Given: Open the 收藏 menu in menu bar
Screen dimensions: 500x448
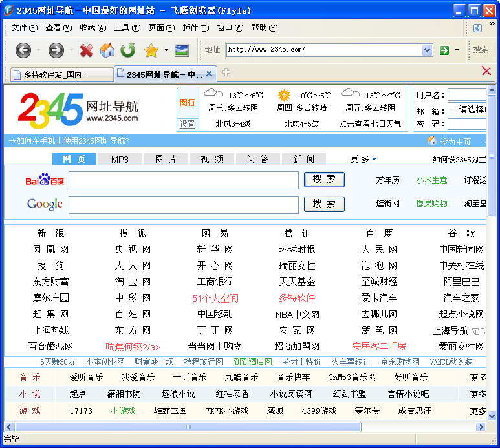Looking at the screenshot, I should pyautogui.click(x=92, y=28).
